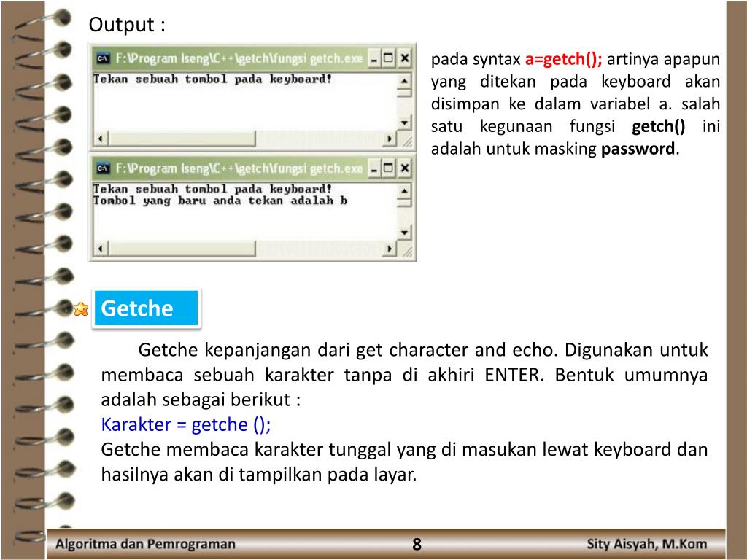Click 'Tombol yang baru anda tekan adalah b' line
Image resolution: width=747 pixels, height=560 pixels.
coord(220,201)
